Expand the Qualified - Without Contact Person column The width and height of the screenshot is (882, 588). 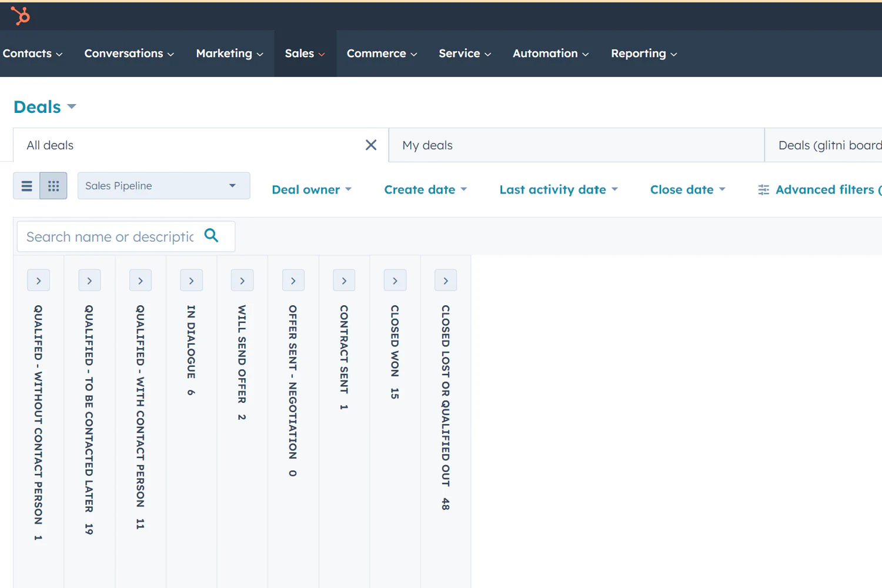[x=38, y=280]
